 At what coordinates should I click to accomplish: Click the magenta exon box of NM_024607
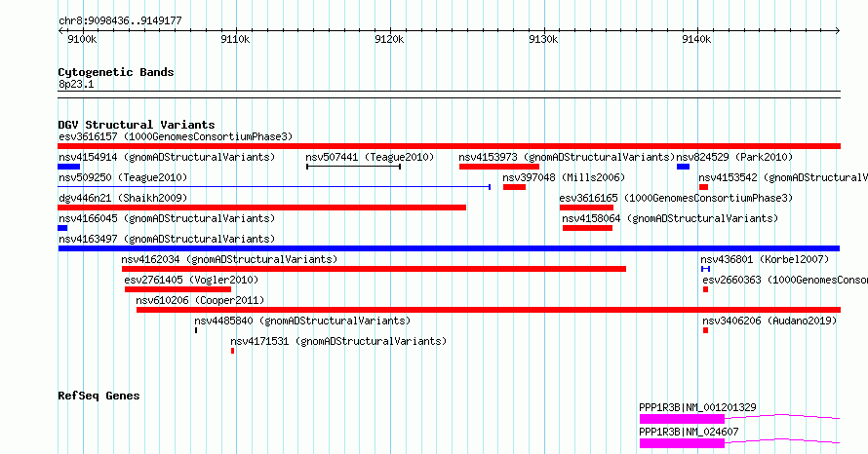pos(682,443)
